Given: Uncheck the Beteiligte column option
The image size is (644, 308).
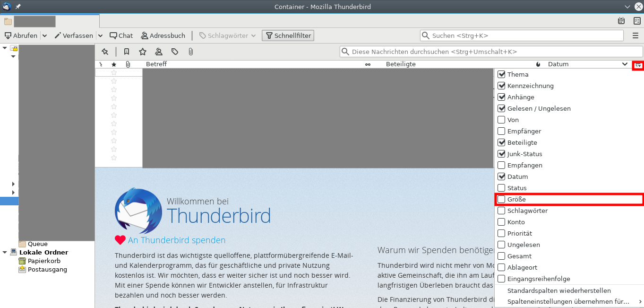Looking at the screenshot, I should [x=569, y=142].
